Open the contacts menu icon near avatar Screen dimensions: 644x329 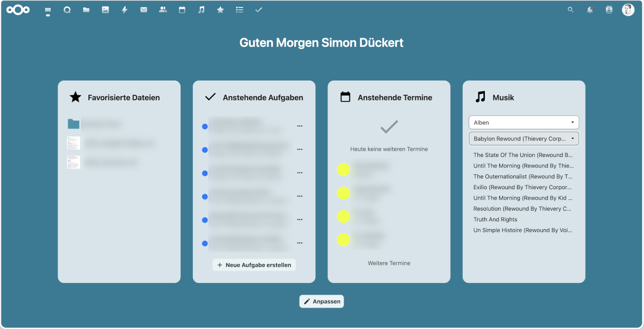[x=609, y=10]
